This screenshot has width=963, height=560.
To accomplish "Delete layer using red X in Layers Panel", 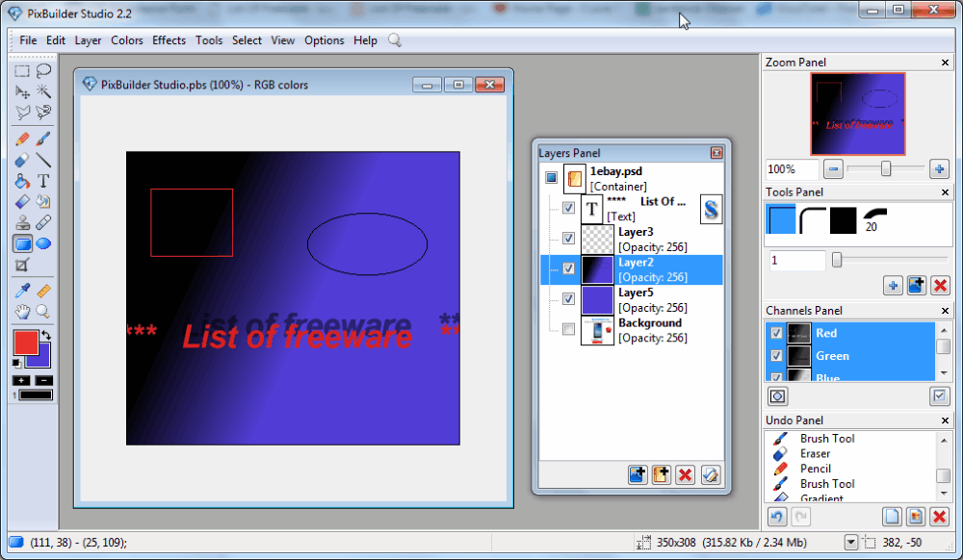I will pyautogui.click(x=686, y=474).
